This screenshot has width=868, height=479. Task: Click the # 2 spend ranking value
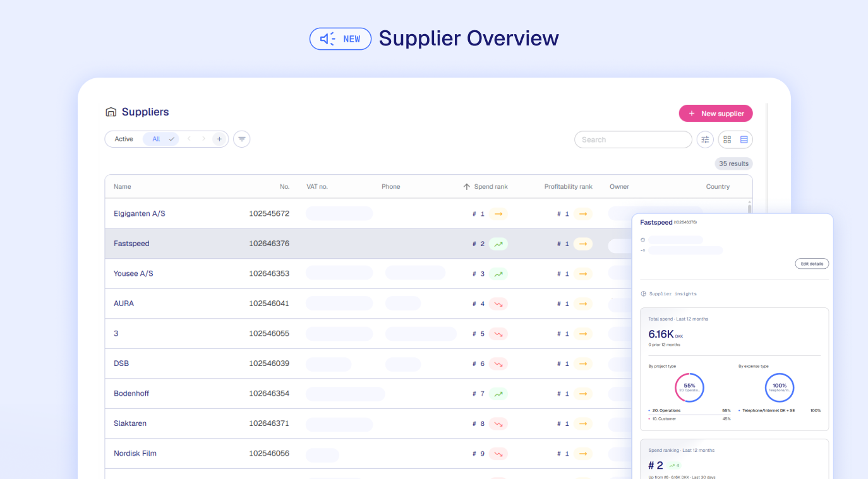pyautogui.click(x=656, y=466)
